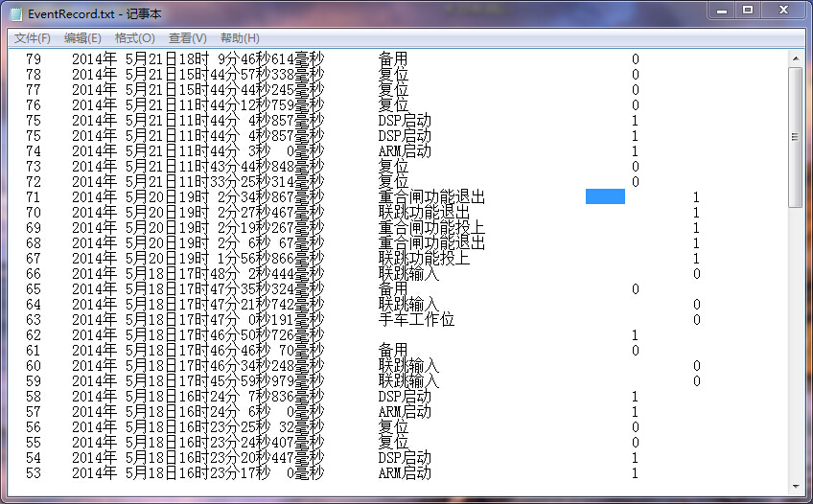Click 联跳功能退出 in row 70

(x=424, y=213)
